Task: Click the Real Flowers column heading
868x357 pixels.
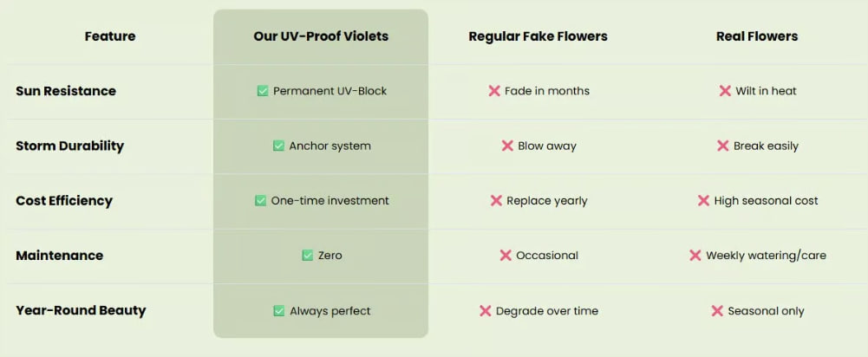Action: 757,36
